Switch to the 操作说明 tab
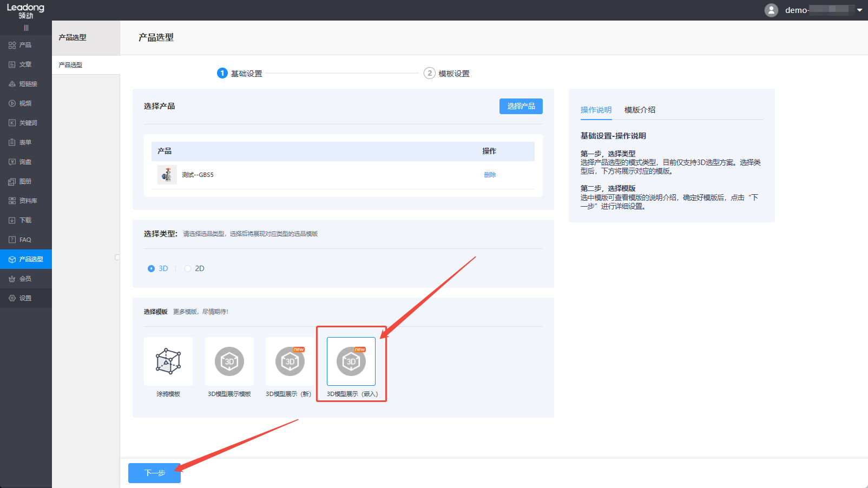The width and height of the screenshot is (868, 488). point(596,110)
